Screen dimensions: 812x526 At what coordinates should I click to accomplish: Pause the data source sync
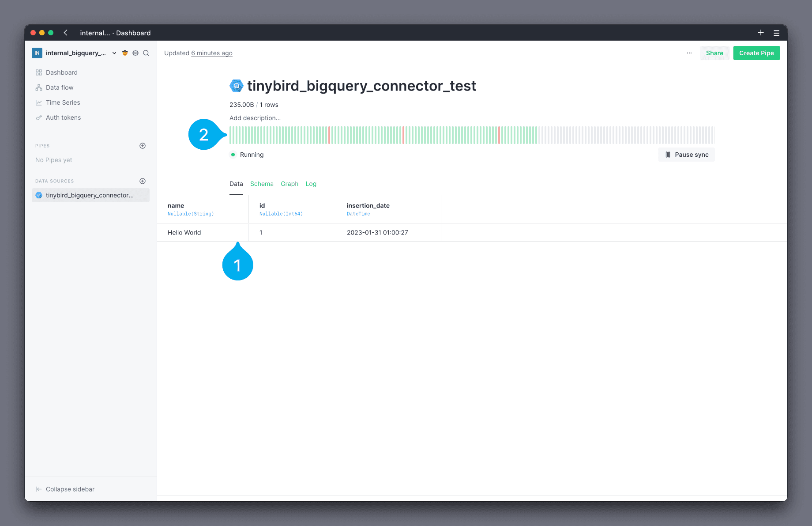(687, 155)
